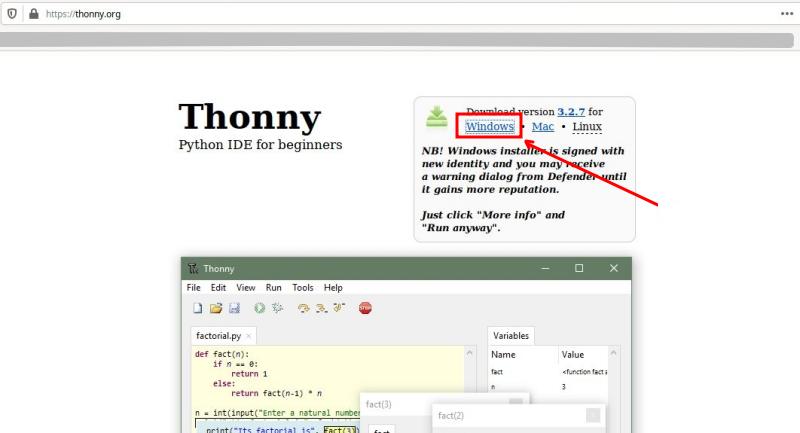Click the Step over icon
Screen dimensions: 800x433
pos(303,309)
